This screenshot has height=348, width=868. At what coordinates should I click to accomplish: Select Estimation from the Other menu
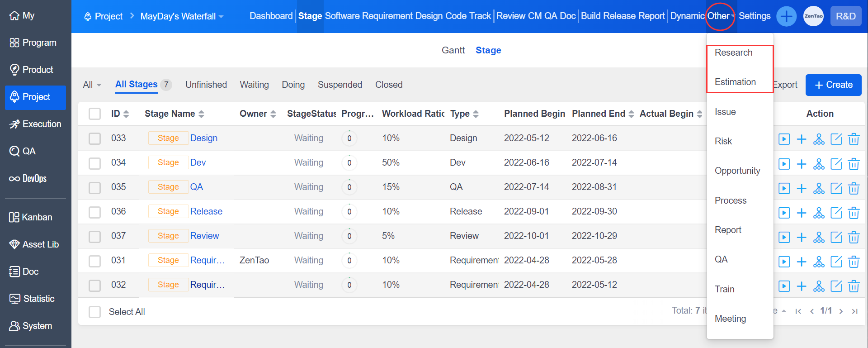pos(735,82)
